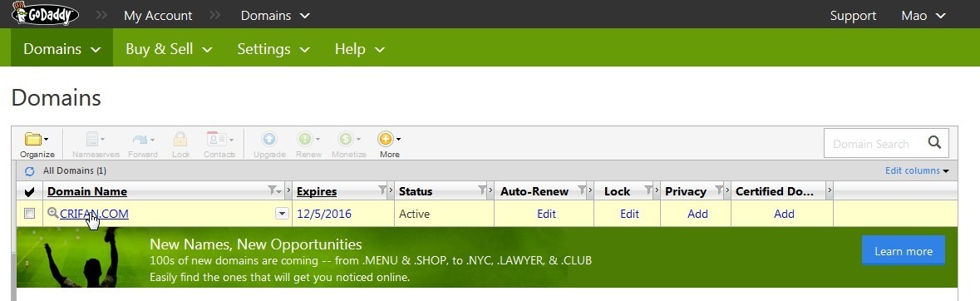Tick the CRIFAN.COM row checkbox
The image size is (980, 301).
29,214
